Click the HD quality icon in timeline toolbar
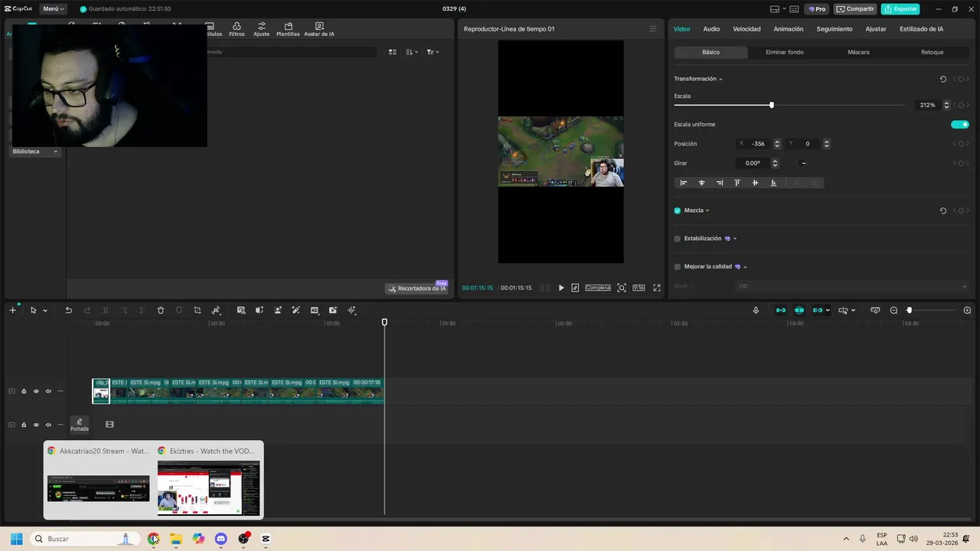Image resolution: width=980 pixels, height=551 pixels. tap(315, 310)
